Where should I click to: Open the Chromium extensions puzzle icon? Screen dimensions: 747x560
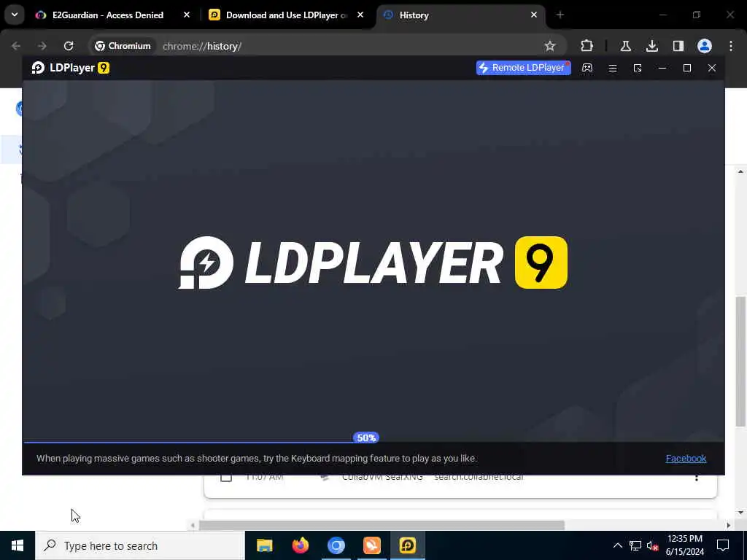click(x=587, y=46)
